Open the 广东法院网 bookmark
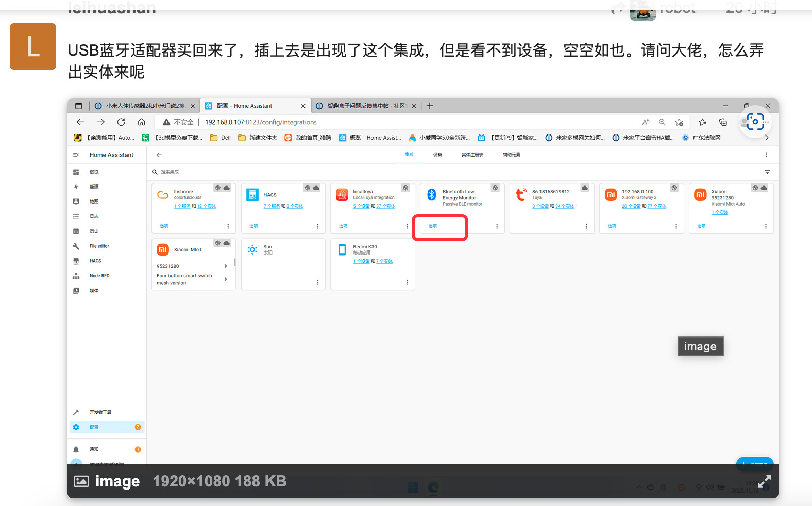812x506 pixels. [701, 138]
